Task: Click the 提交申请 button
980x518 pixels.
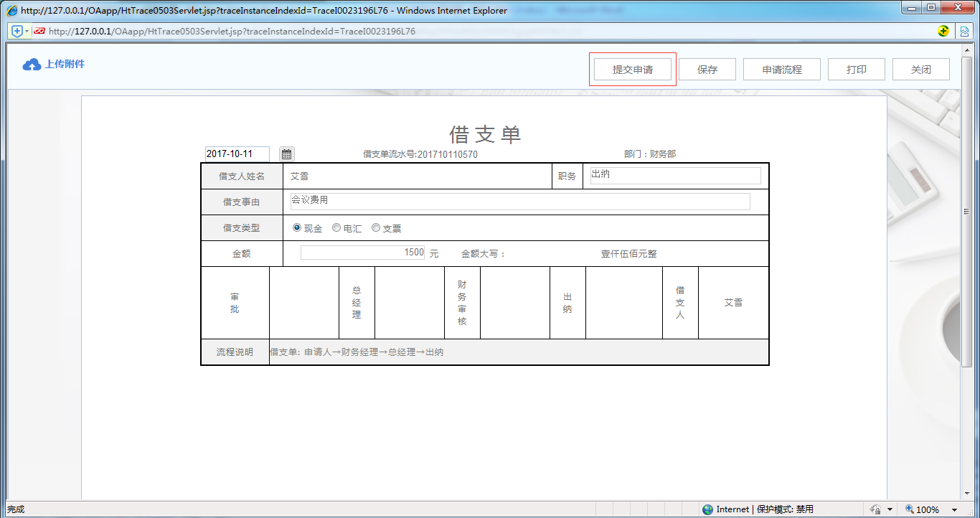Action: pos(632,69)
